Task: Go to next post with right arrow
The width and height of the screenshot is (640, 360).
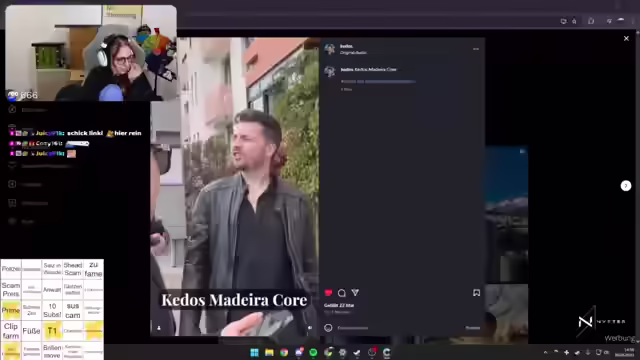Action: [626, 186]
